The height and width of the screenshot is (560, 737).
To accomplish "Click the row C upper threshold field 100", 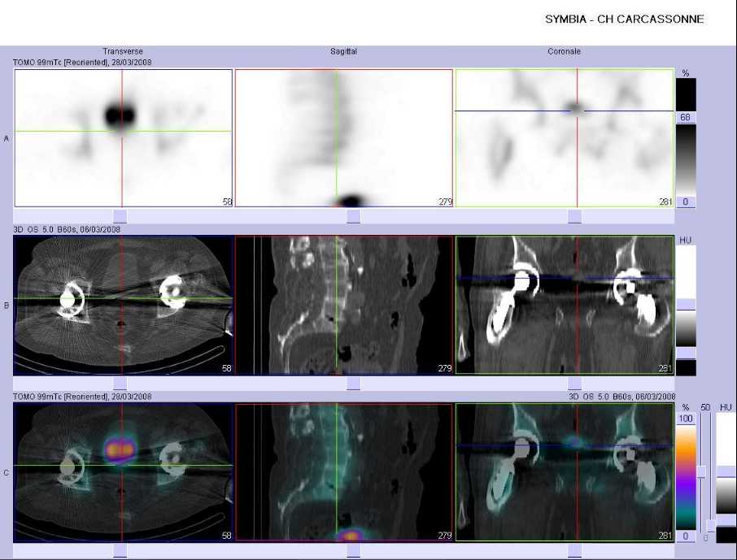I will point(686,419).
